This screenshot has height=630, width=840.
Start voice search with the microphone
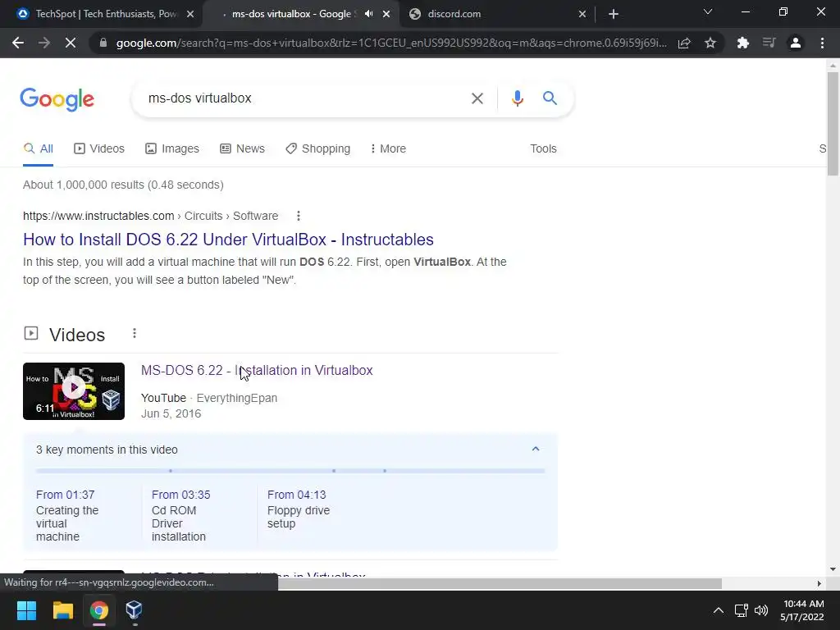(517, 98)
